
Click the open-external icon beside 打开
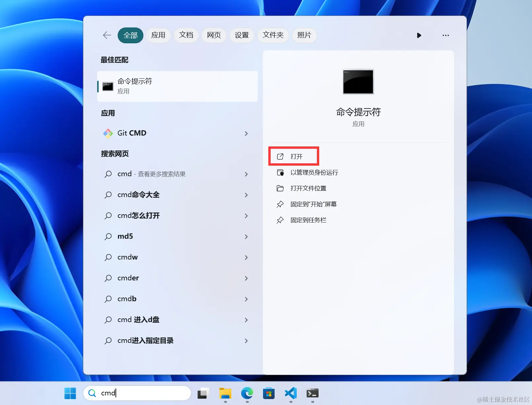click(280, 156)
